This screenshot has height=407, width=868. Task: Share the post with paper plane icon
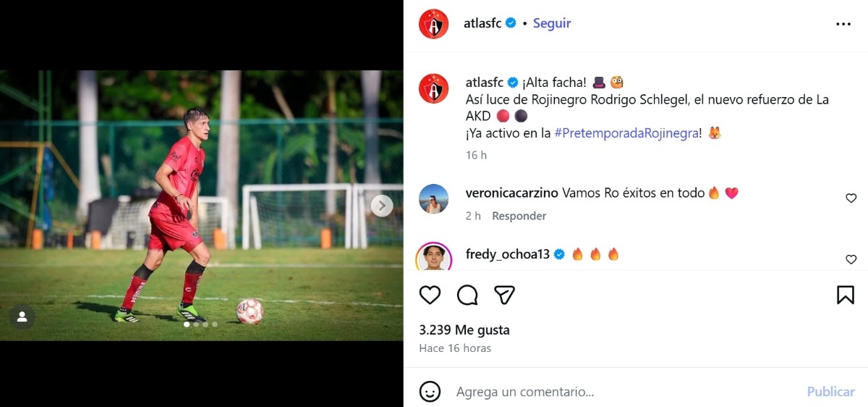504,295
